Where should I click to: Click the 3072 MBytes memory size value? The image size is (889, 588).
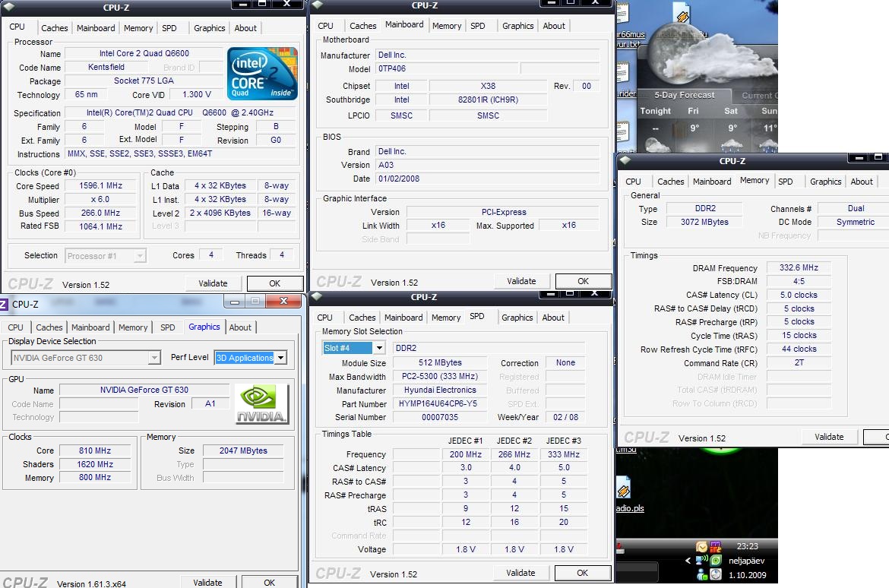point(704,223)
